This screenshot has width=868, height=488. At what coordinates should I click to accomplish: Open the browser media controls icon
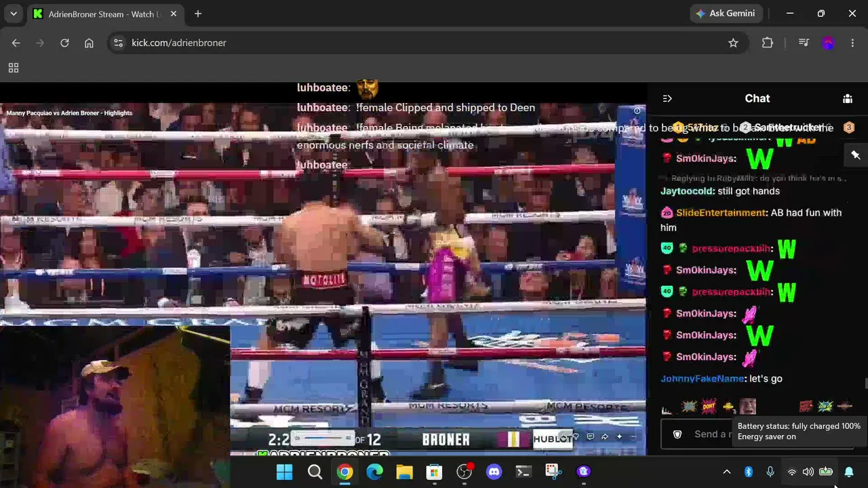(804, 43)
